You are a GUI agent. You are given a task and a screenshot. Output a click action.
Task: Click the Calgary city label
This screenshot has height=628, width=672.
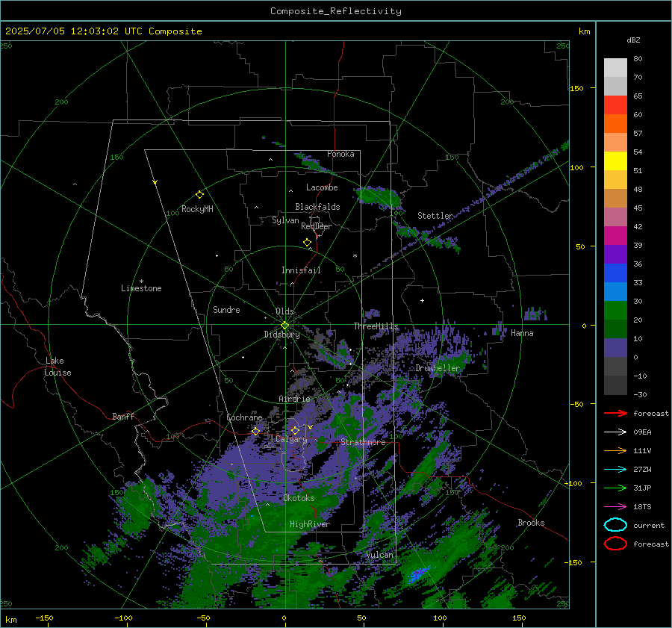coord(291,439)
